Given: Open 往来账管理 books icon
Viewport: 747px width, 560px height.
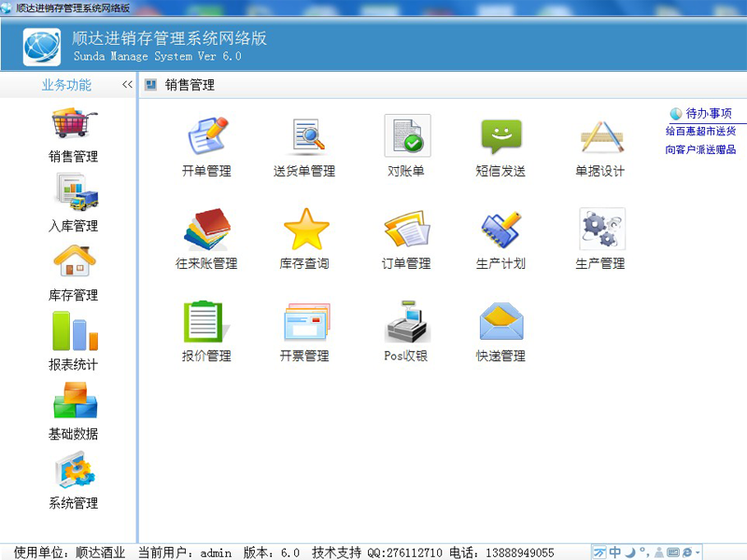Looking at the screenshot, I should tap(206, 230).
